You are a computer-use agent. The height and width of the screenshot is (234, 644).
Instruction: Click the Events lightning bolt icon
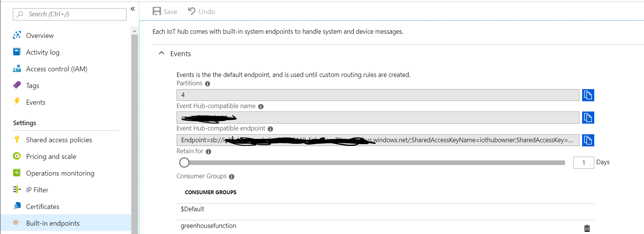17,102
